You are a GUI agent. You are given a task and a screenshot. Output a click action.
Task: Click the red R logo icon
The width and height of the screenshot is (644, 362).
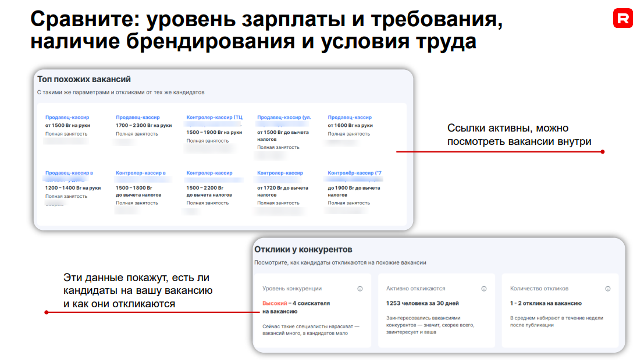[x=622, y=18]
